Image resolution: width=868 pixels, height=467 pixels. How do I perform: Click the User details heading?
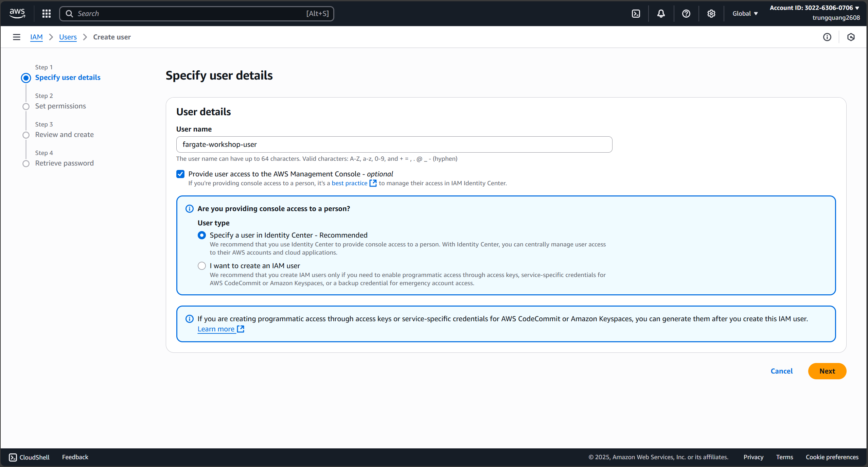pos(203,112)
